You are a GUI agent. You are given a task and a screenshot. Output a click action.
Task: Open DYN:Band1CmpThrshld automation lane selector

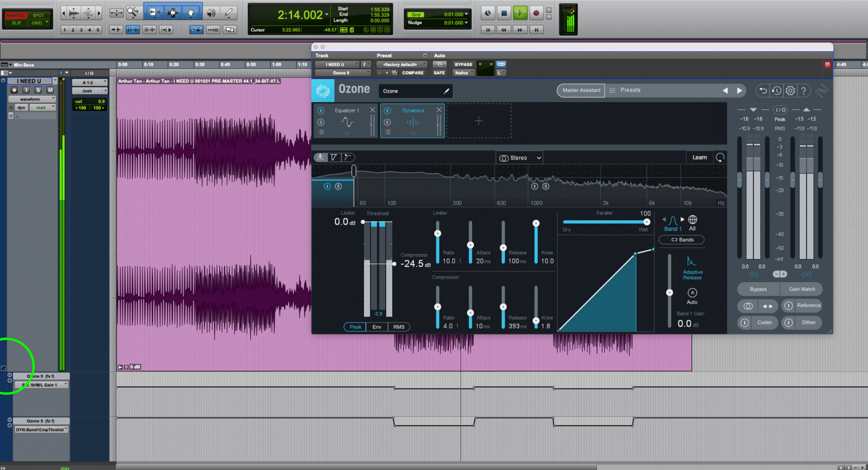pos(41,430)
